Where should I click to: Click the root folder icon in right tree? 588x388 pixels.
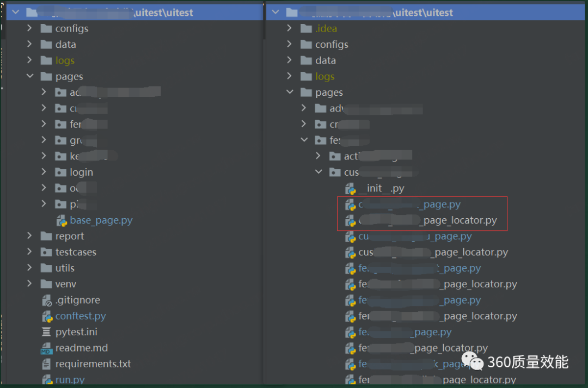[291, 13]
